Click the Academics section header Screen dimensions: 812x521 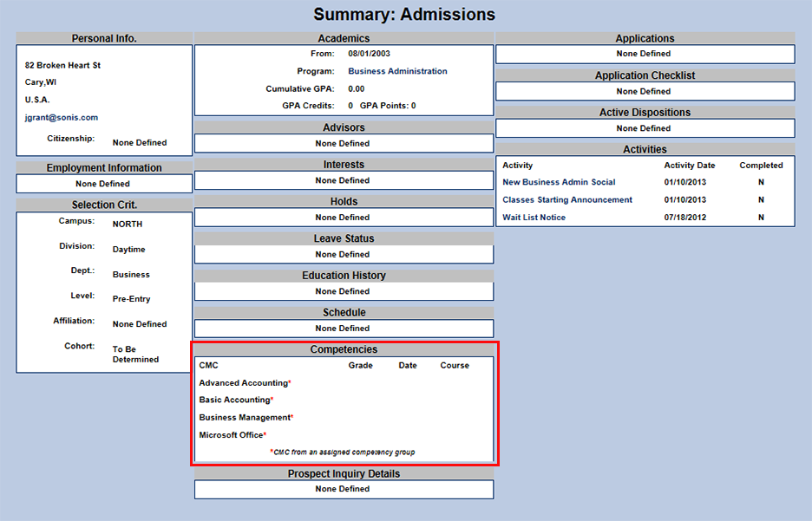(x=344, y=38)
